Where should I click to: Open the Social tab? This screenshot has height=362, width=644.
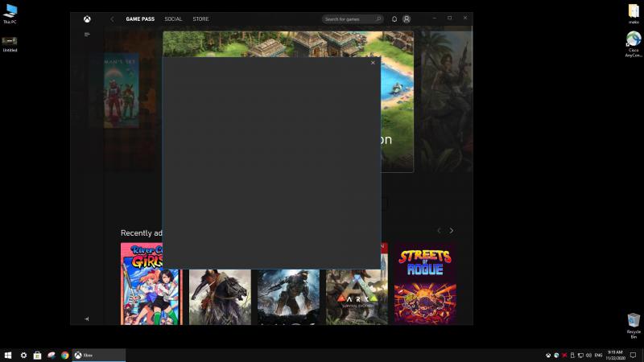pyautogui.click(x=173, y=19)
